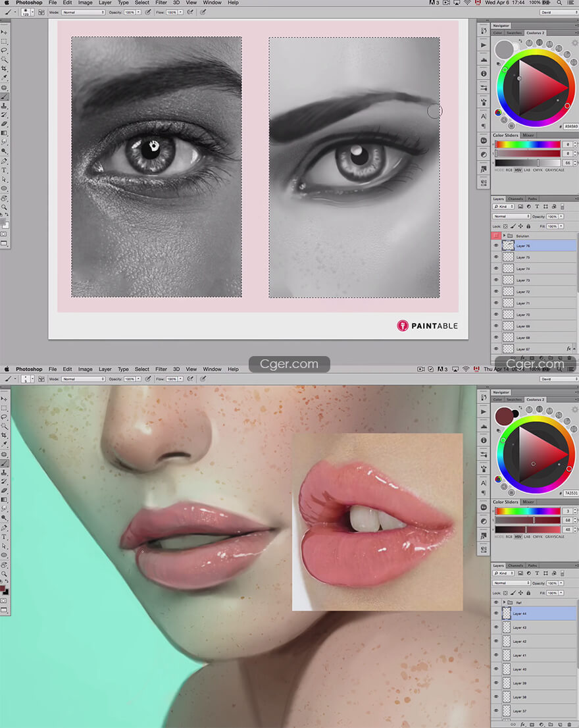Hide Layer 75 in the upper Layers panel

496,257
